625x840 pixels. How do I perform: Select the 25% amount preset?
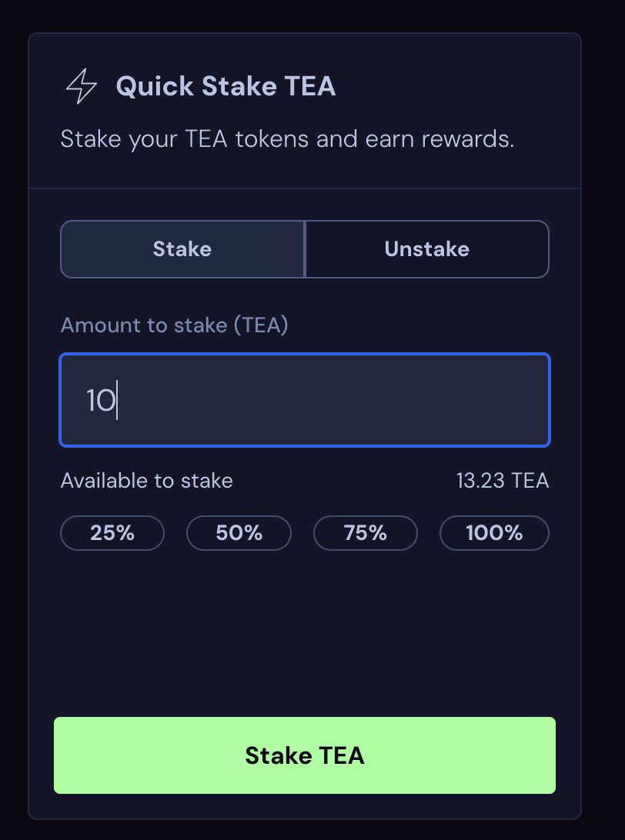pyautogui.click(x=112, y=533)
